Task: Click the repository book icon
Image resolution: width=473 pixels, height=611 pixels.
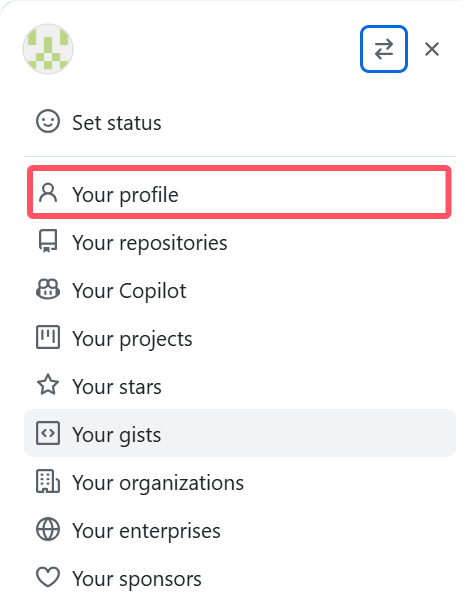Action: pyautogui.click(x=48, y=241)
